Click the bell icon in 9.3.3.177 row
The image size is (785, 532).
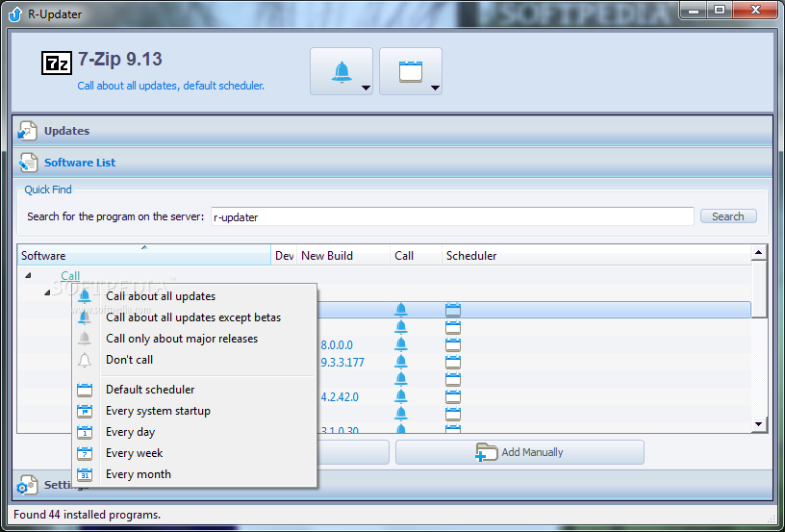400,362
